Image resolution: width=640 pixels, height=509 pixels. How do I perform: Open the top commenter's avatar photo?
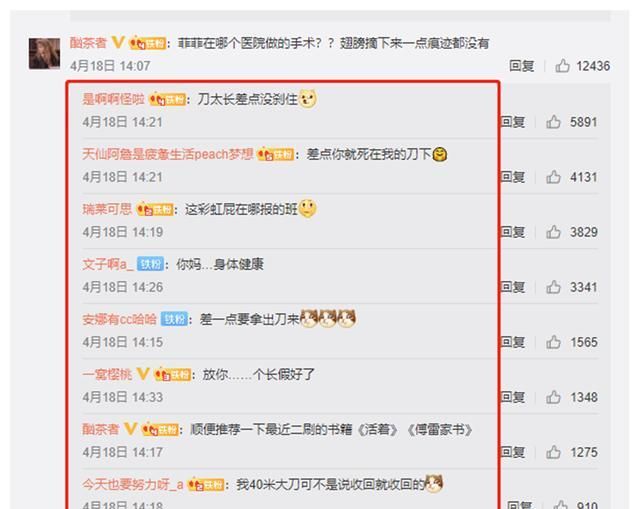[x=44, y=53]
